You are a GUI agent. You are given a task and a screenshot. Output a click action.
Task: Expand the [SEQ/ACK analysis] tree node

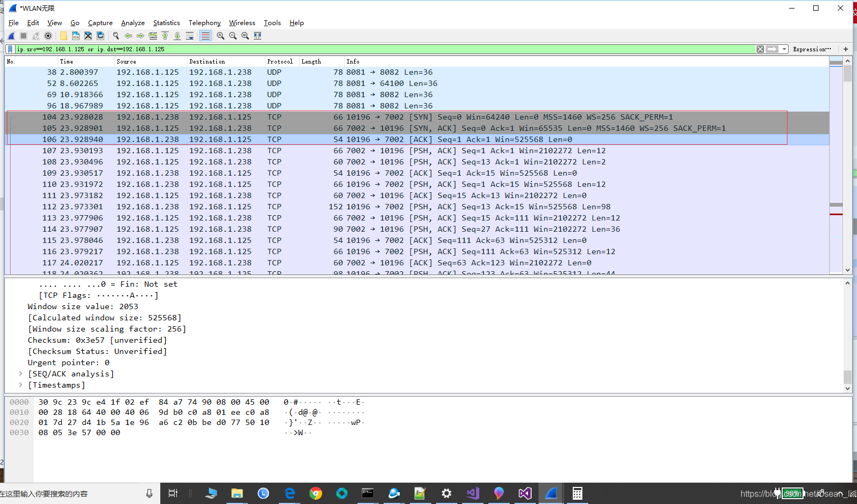click(20, 374)
